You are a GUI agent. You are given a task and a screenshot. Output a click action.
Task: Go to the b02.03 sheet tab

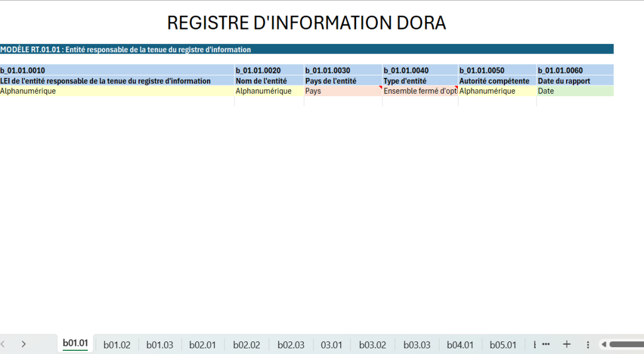coord(291,345)
